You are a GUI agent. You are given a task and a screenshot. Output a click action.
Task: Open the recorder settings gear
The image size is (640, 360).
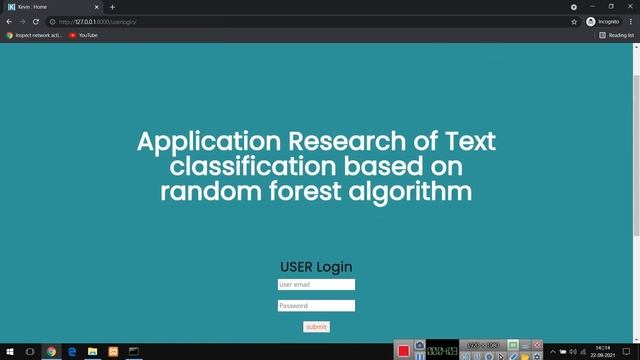coord(537,357)
